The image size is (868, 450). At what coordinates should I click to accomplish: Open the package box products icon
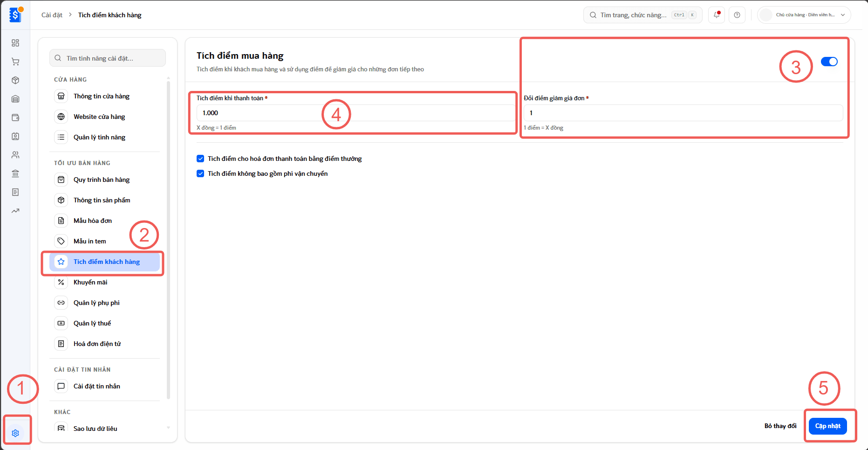pyautogui.click(x=15, y=80)
